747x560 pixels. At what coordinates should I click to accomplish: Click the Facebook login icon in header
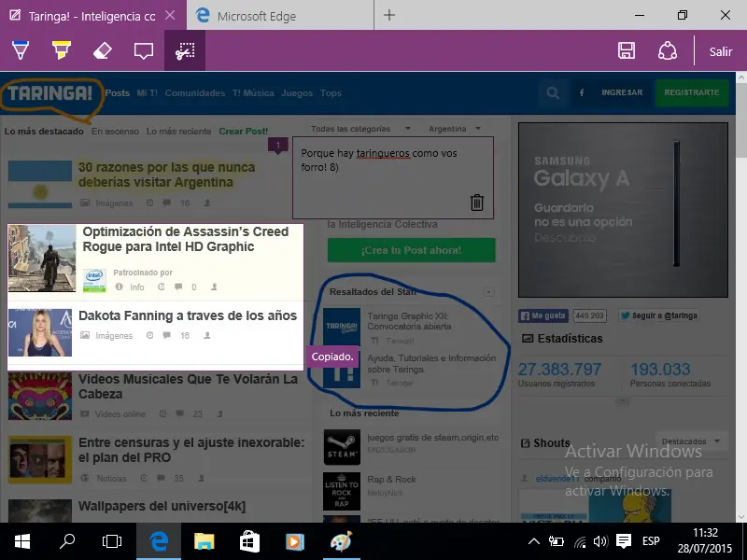tap(582, 92)
